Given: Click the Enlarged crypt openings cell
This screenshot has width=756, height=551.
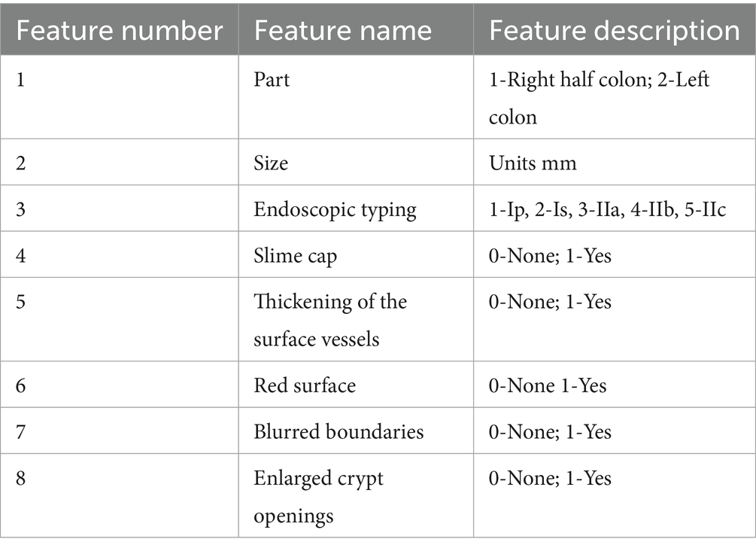Looking at the screenshot, I should coord(318,496).
